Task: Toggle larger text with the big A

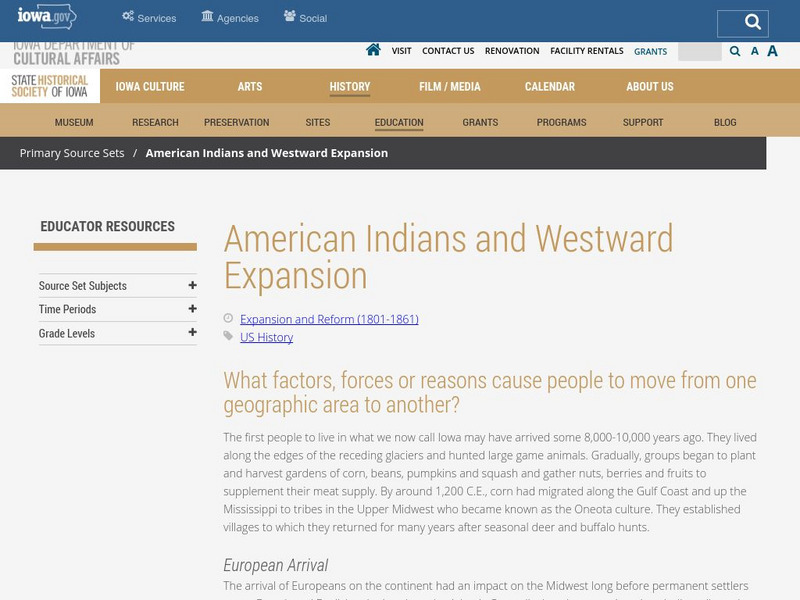Action: [x=772, y=49]
